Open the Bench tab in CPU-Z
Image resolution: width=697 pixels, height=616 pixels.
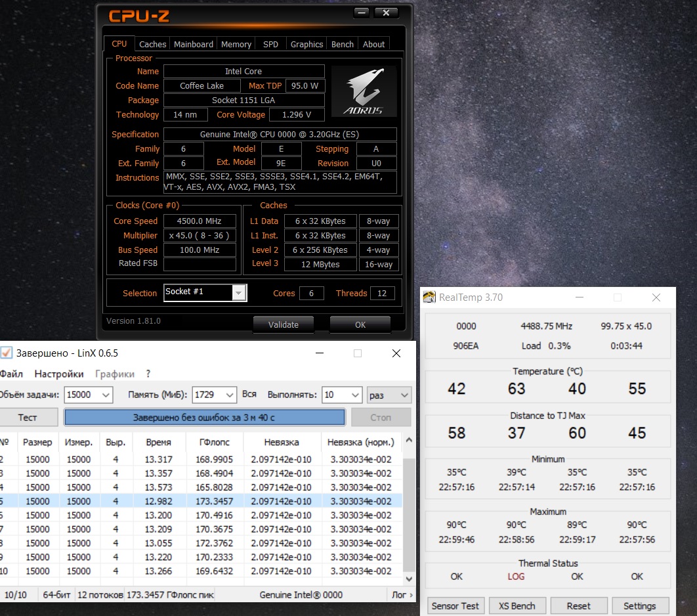click(343, 44)
